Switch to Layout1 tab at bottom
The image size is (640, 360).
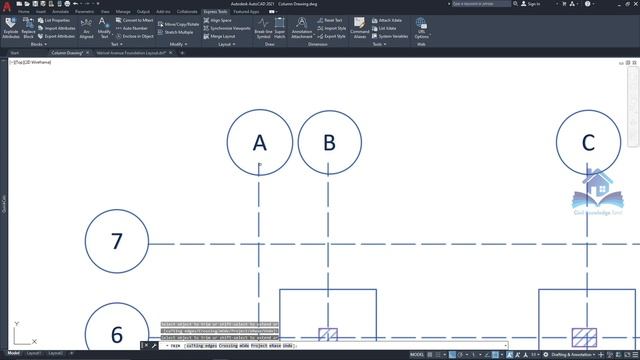coord(34,353)
